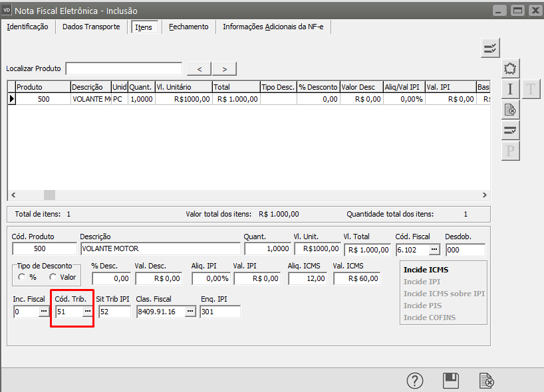Select the 'Valor' discount type radio button

[53, 277]
